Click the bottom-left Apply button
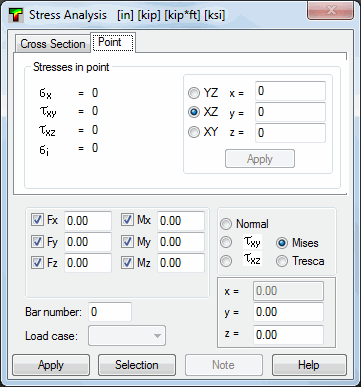 pyautogui.click(x=51, y=365)
